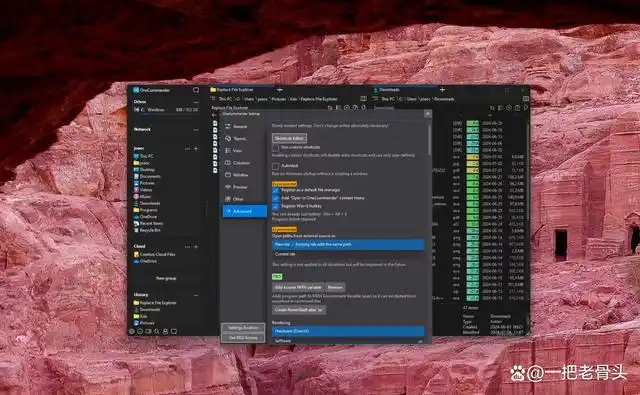
Task: Click Downloads in the right pane breadcrumb
Action: pos(444,99)
